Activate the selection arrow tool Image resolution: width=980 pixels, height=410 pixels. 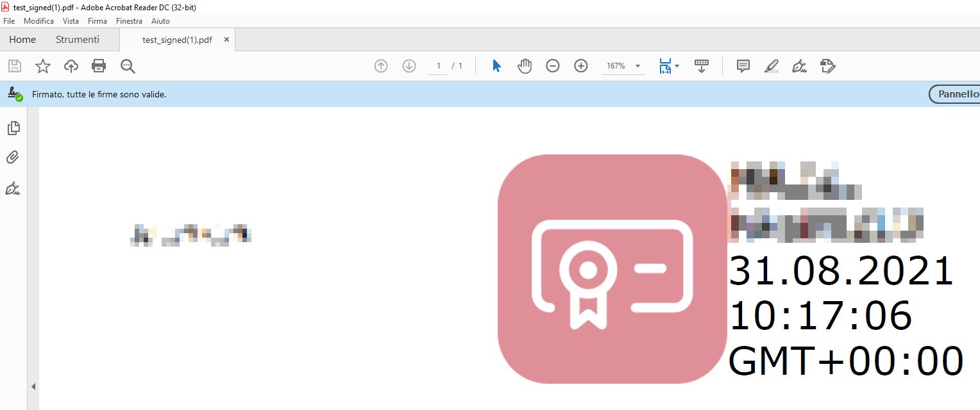tap(496, 66)
